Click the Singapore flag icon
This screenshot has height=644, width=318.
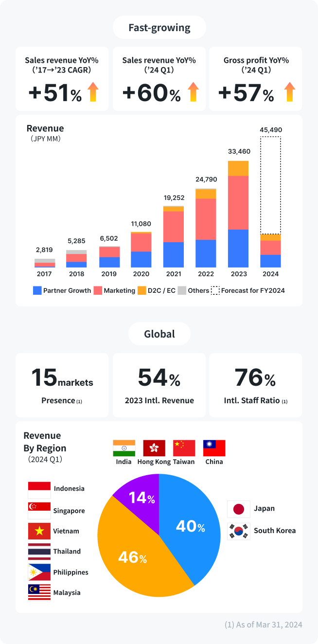[x=39, y=511]
